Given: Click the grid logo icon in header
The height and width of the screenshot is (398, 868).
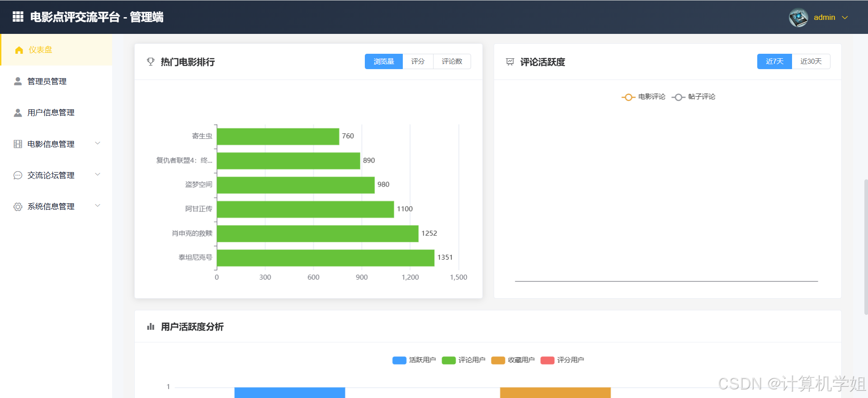Looking at the screenshot, I should point(18,17).
